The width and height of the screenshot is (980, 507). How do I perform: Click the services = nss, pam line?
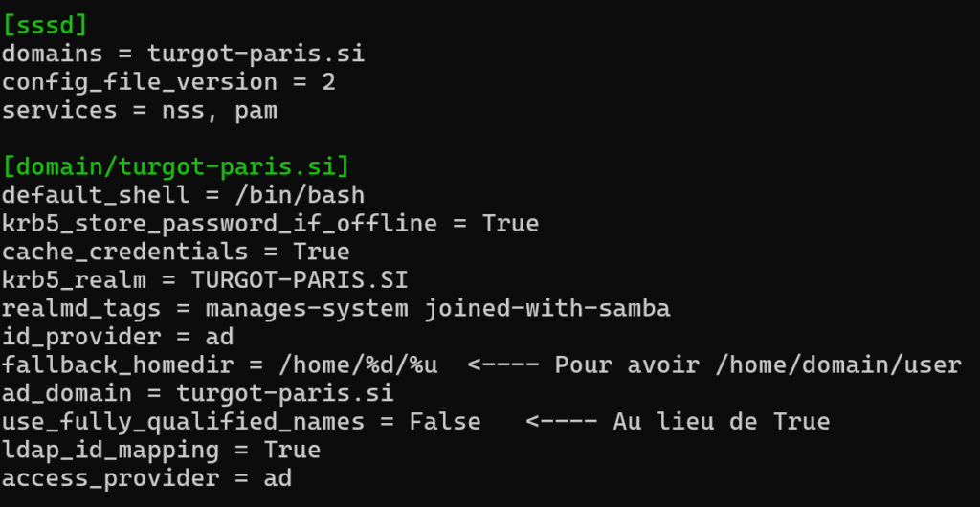(x=140, y=110)
